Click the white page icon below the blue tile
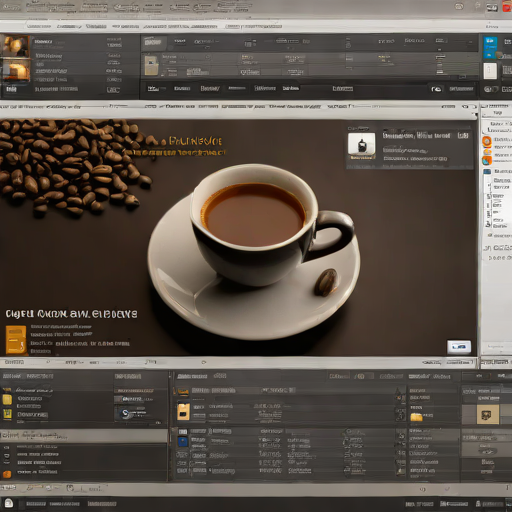Viewport: 512px width, 512px height. [x=490, y=71]
